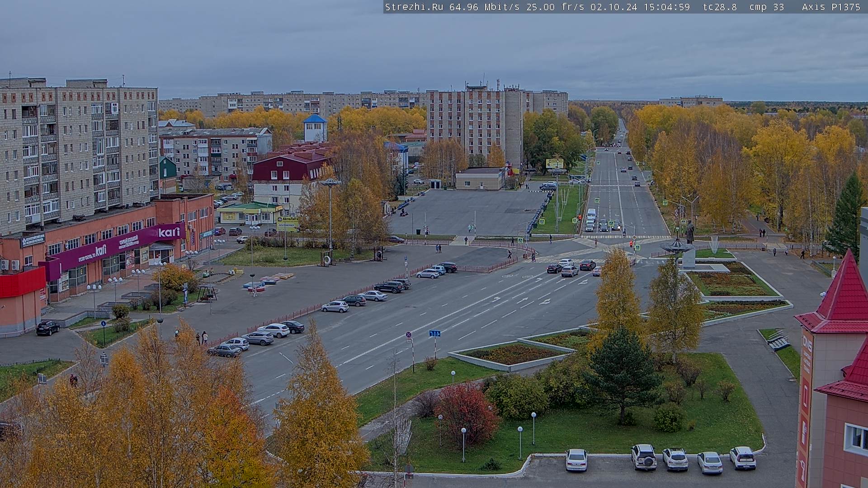Click the cmp 33 compression readout

coord(767,7)
